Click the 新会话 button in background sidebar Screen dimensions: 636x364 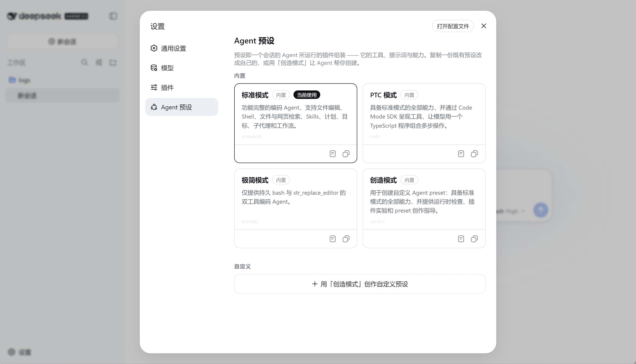[x=62, y=41]
